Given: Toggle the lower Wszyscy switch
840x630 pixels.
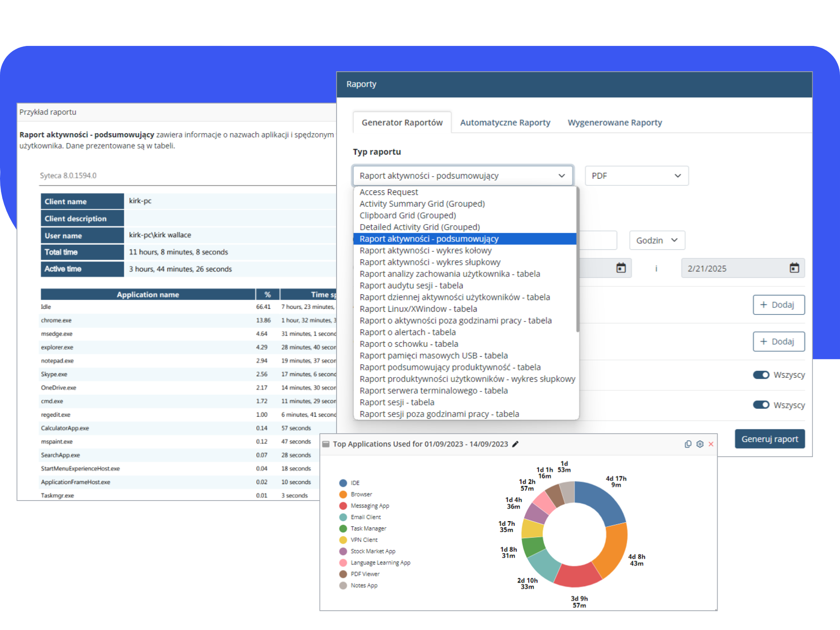Looking at the screenshot, I should tap(761, 405).
